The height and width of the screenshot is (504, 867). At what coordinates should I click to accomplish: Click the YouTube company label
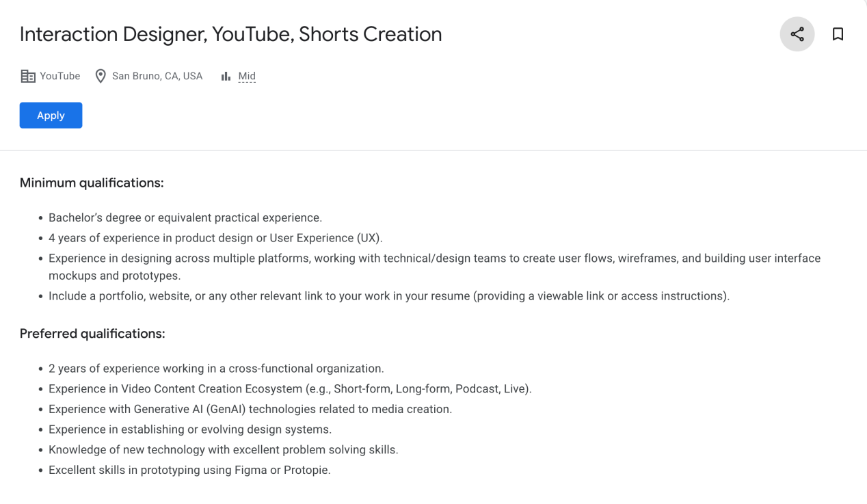pos(60,77)
